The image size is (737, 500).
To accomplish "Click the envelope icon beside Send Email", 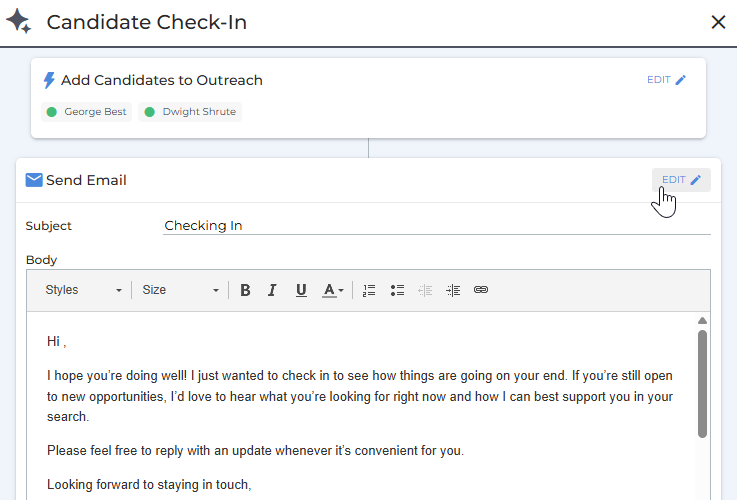I will [34, 181].
